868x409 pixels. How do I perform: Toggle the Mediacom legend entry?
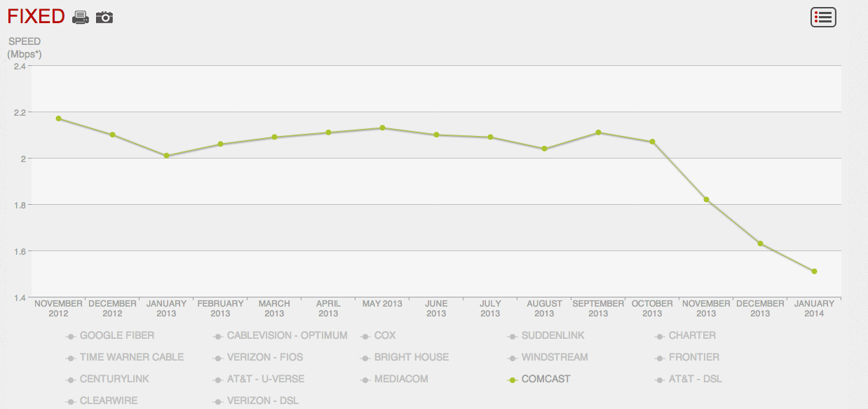coord(400,379)
